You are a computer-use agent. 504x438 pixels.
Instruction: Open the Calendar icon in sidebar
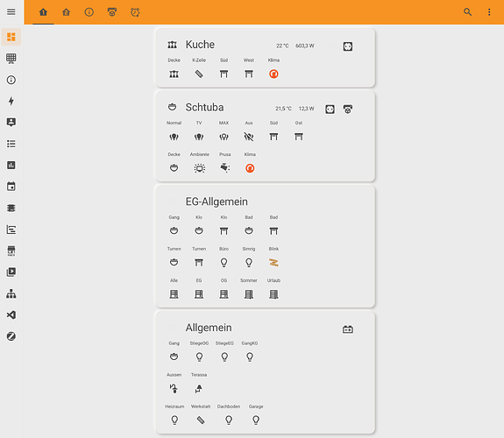click(x=11, y=187)
